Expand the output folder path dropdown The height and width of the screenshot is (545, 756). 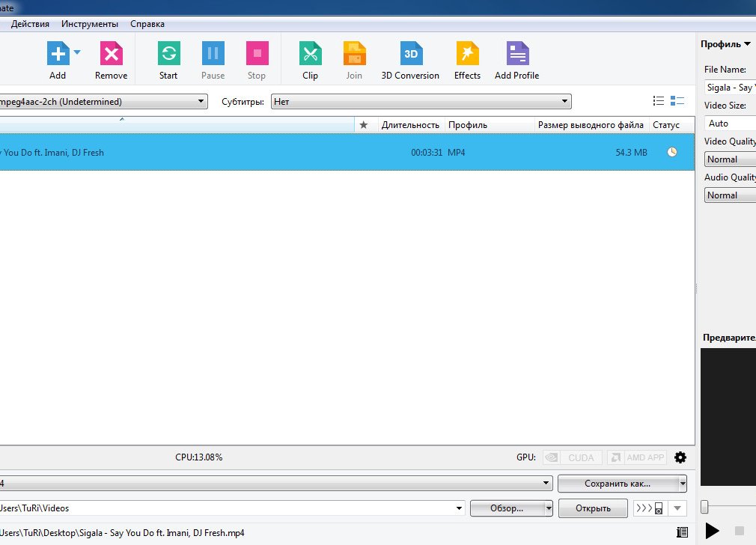(x=459, y=508)
